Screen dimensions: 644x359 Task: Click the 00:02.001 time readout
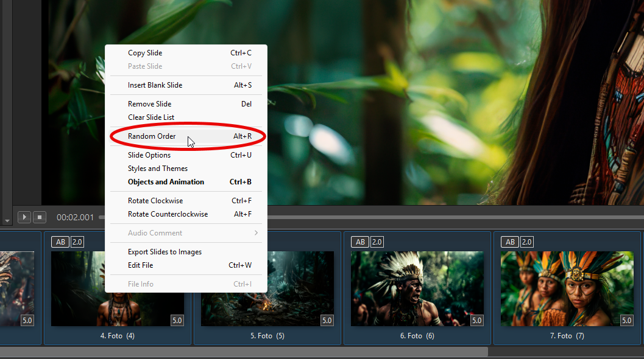pyautogui.click(x=75, y=217)
